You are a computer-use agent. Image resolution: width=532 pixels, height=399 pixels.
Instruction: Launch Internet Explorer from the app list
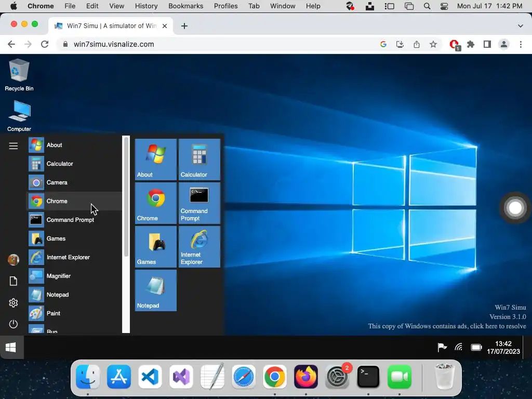tap(75, 257)
